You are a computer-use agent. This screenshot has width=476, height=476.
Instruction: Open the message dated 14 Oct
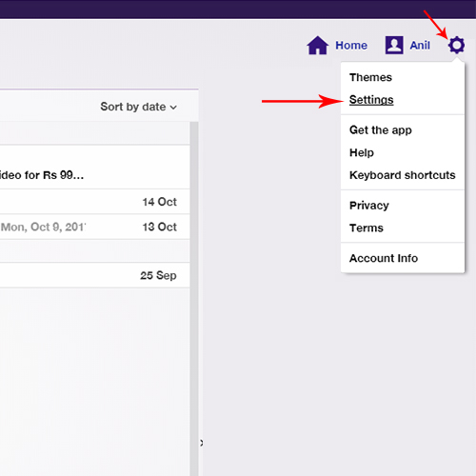coord(95,202)
